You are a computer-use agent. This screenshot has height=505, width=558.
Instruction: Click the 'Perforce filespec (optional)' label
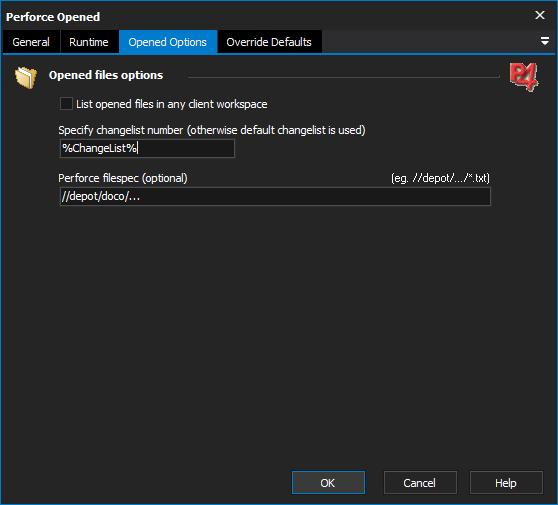[123, 178]
